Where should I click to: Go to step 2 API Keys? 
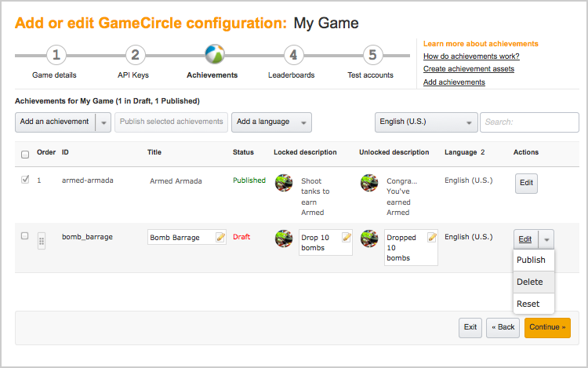tap(135, 55)
